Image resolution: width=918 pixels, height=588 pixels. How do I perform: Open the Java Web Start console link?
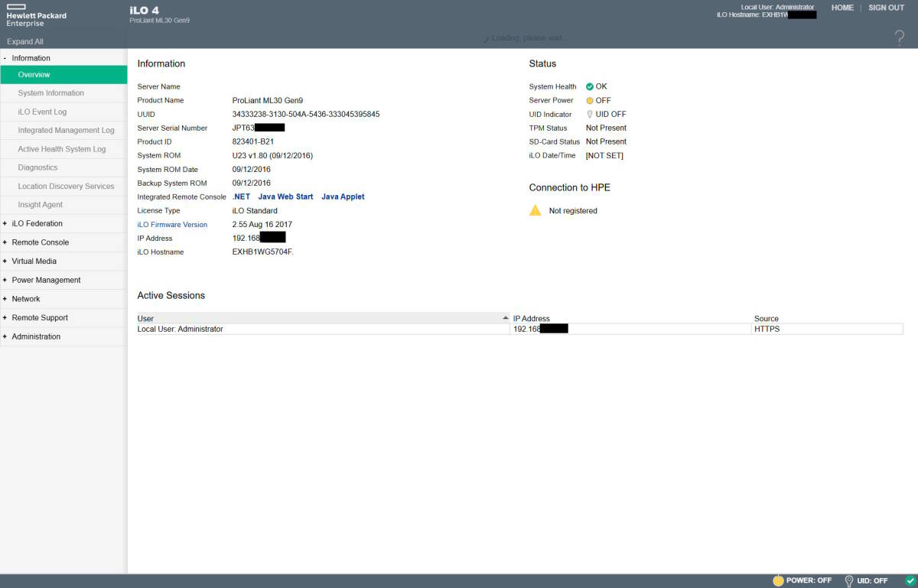click(x=285, y=197)
